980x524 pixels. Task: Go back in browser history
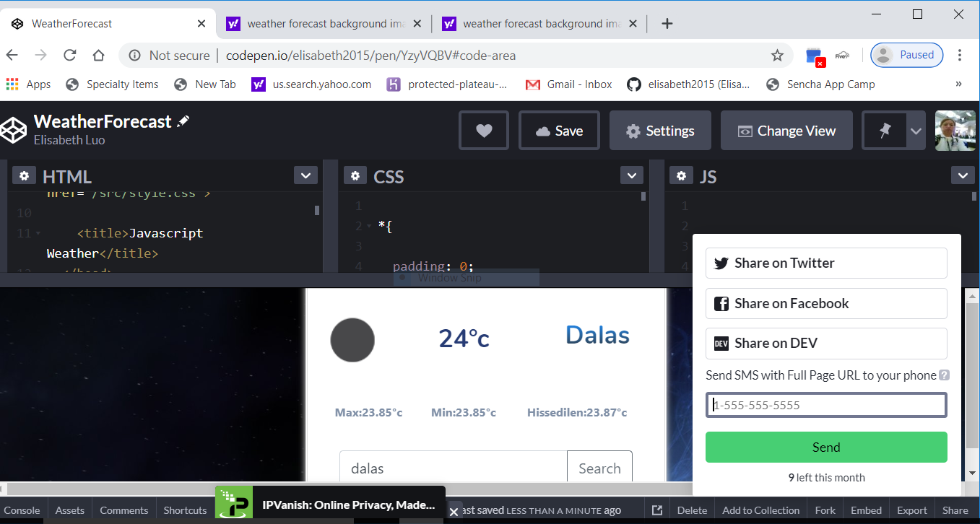(x=12, y=56)
